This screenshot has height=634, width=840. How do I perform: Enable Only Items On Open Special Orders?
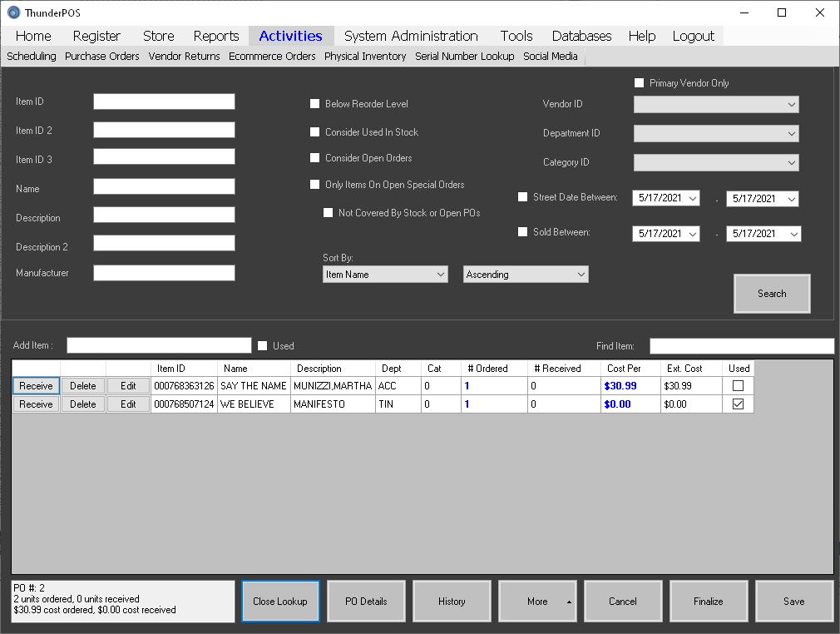tap(315, 185)
